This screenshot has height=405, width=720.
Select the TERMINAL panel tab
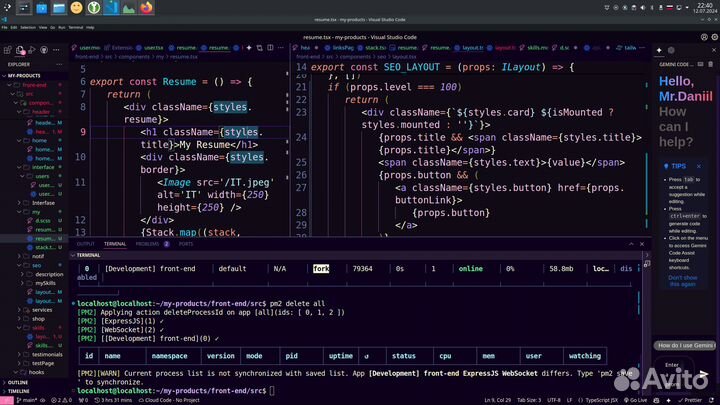115,244
